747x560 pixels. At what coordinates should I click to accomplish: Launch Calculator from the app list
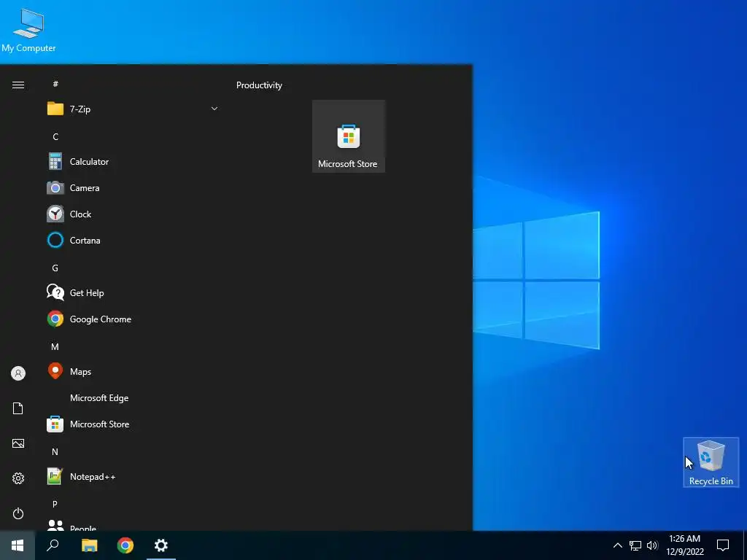click(x=133, y=162)
